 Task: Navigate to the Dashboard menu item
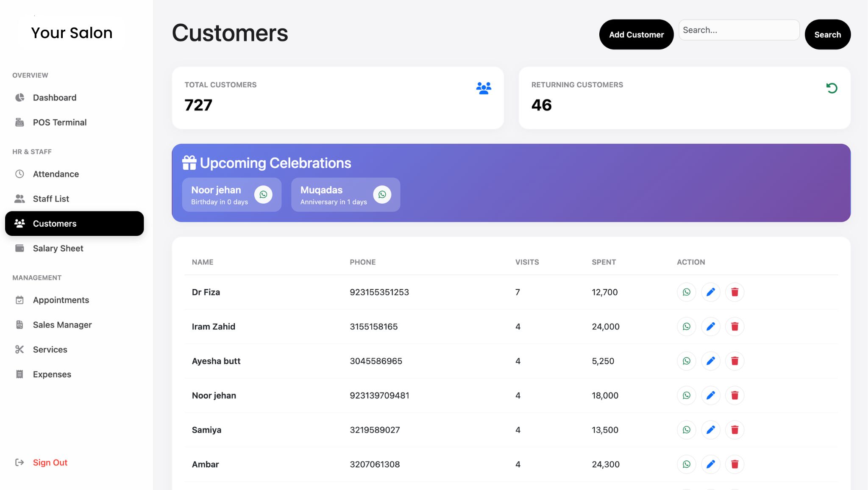(54, 97)
